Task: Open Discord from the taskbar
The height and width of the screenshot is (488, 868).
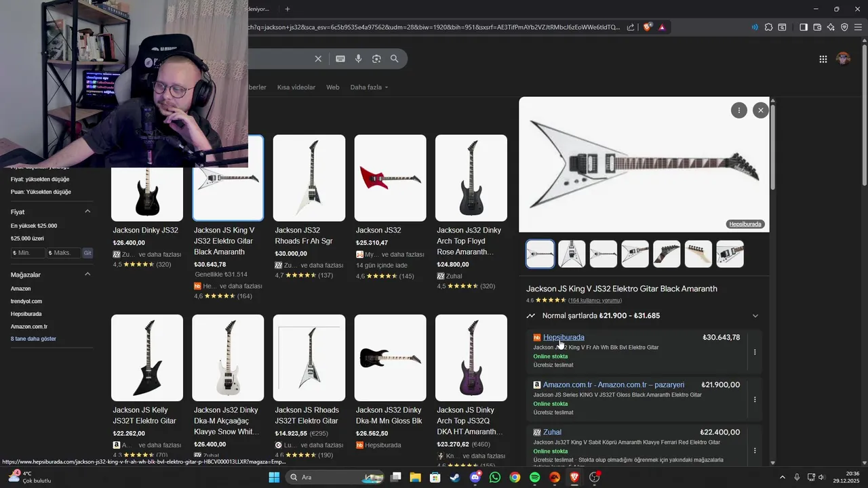Action: pos(475,477)
